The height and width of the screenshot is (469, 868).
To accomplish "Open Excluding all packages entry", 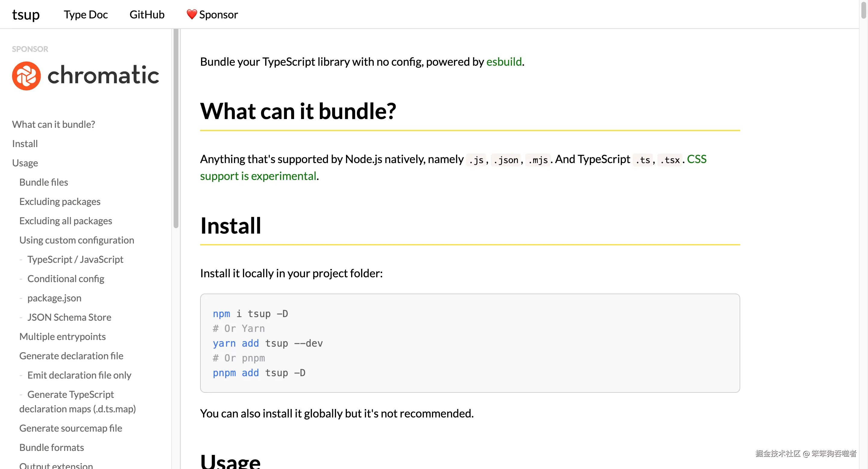I will pos(65,221).
